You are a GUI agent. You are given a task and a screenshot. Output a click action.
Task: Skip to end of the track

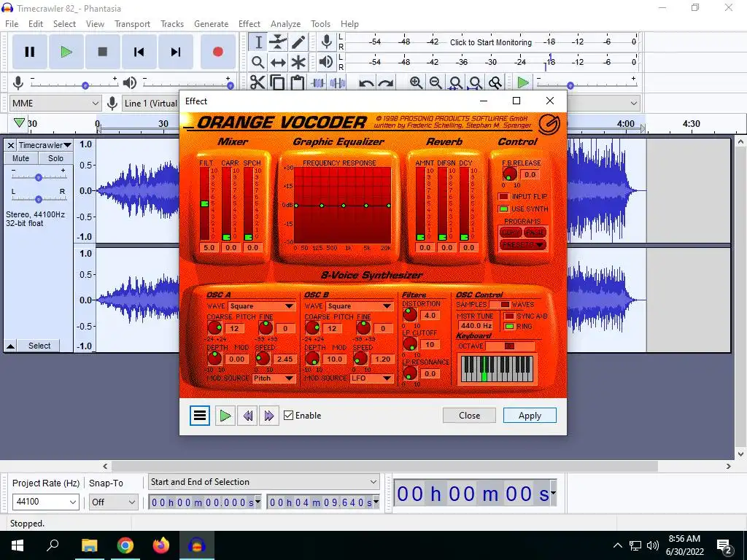pos(176,52)
